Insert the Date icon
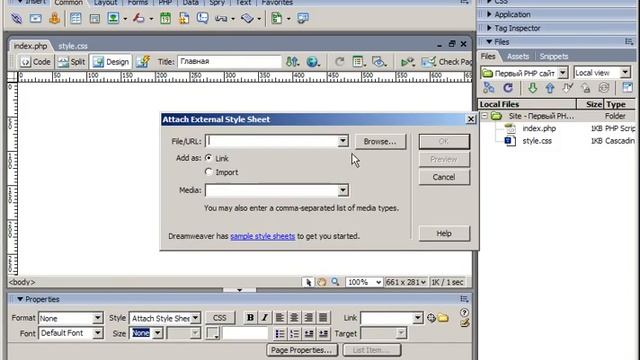Viewport: 640px width, 360px height. click(165, 18)
